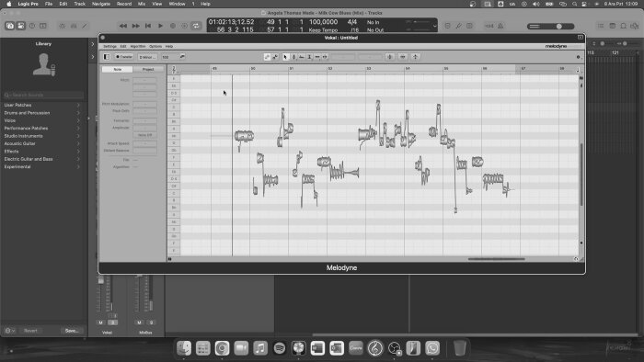The image size is (644, 362).
Task: Open the Library button in Logic toolbar
Action: tap(10, 26)
